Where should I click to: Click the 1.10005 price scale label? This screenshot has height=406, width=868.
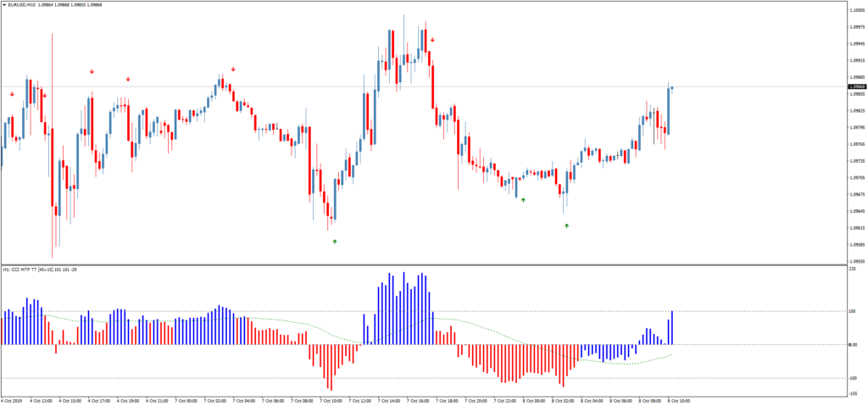(x=856, y=10)
